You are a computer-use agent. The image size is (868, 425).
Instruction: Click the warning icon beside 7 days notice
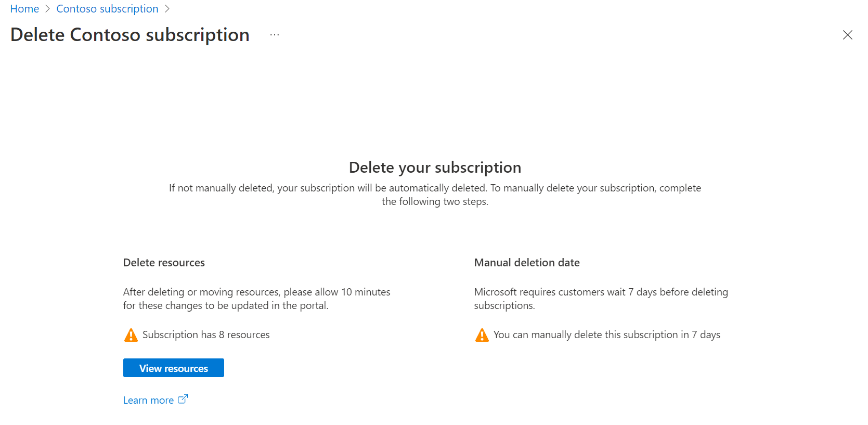(x=482, y=335)
